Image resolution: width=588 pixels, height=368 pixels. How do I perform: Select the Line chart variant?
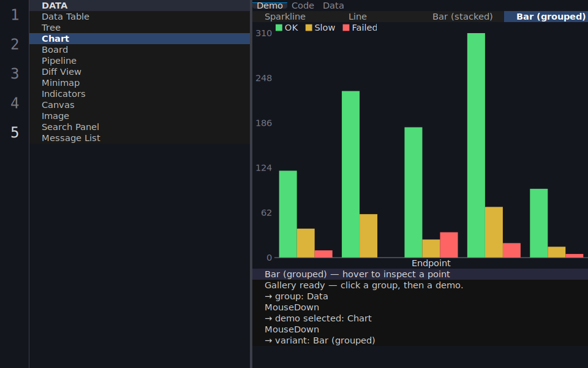357,17
